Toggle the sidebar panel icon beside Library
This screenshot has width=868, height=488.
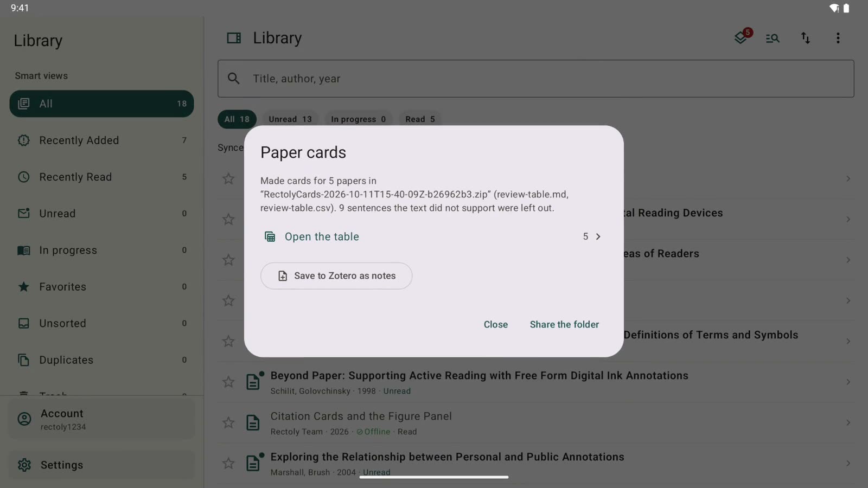(234, 38)
